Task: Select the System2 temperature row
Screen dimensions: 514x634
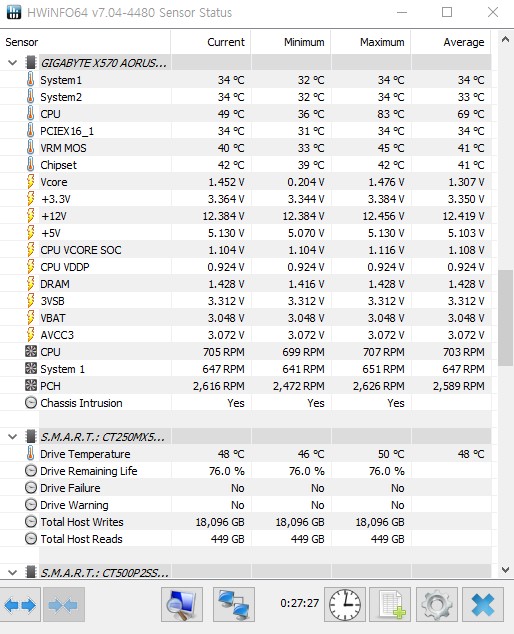Action: (245, 97)
